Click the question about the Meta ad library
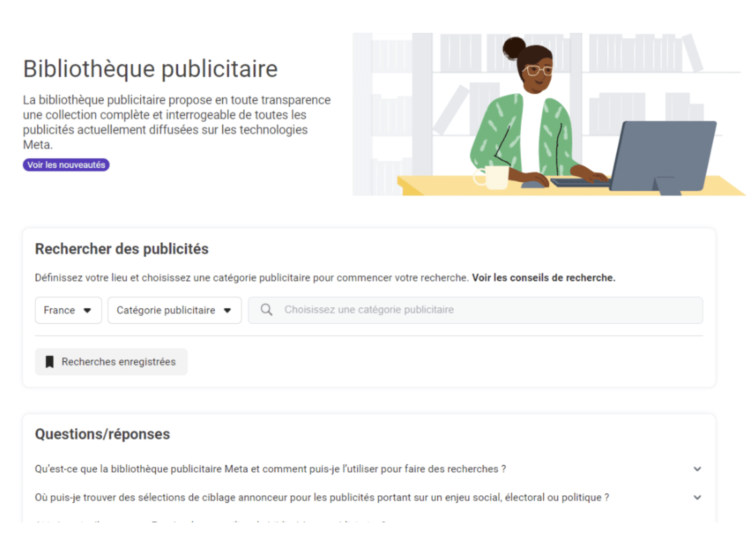Screen dimensions: 756x544 tap(270, 469)
